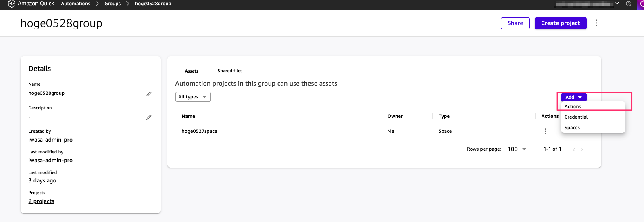Click the iwasa-admin-pro Created by value

tap(50, 140)
